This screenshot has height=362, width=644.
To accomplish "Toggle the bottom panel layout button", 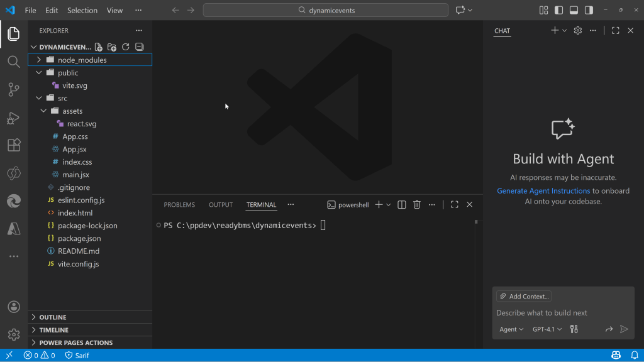I will tap(574, 10).
